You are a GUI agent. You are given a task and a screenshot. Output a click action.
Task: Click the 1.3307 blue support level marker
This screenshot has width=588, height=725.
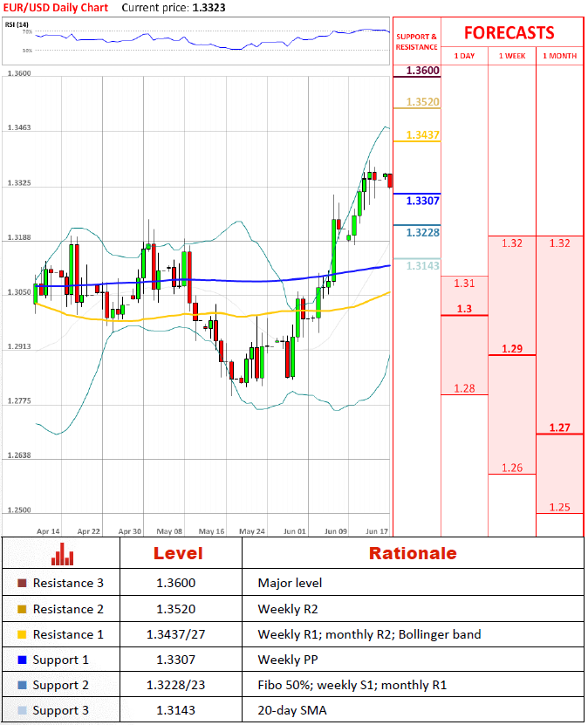click(x=422, y=201)
